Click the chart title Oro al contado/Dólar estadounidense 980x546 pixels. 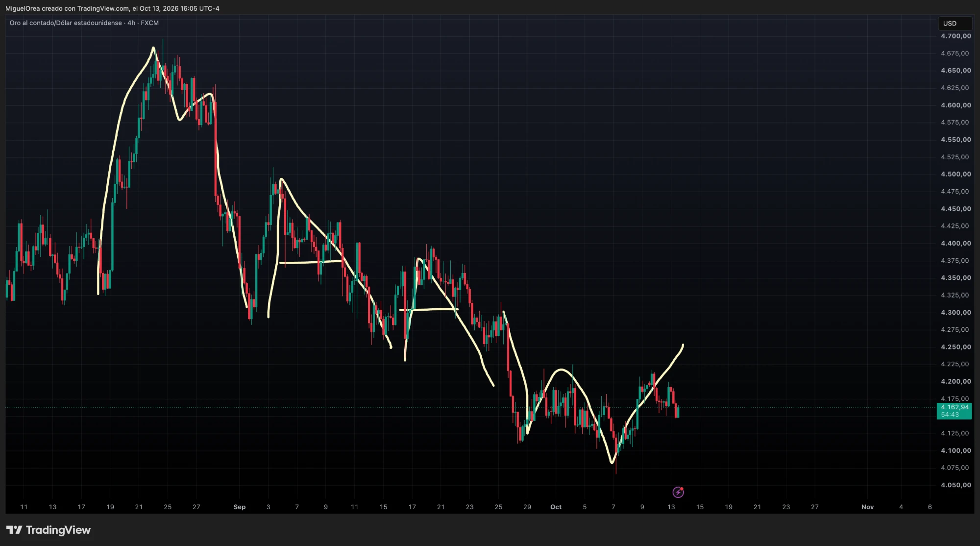66,23
